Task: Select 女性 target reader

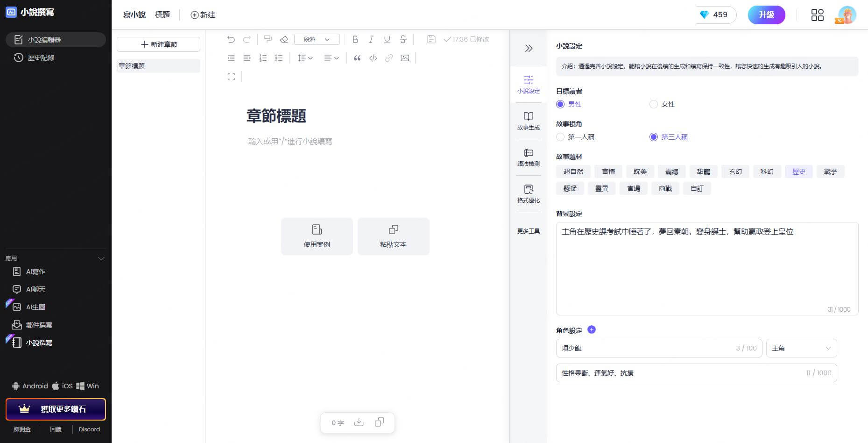Action: 662,104
